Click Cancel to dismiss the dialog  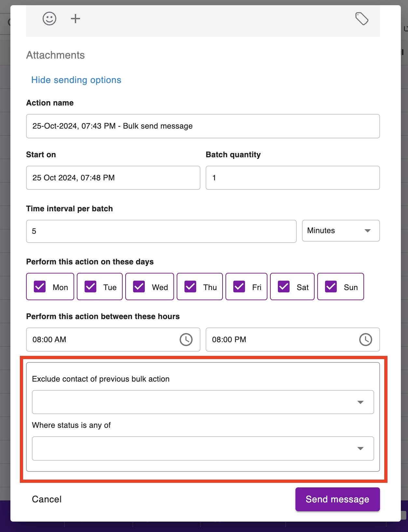pos(47,499)
